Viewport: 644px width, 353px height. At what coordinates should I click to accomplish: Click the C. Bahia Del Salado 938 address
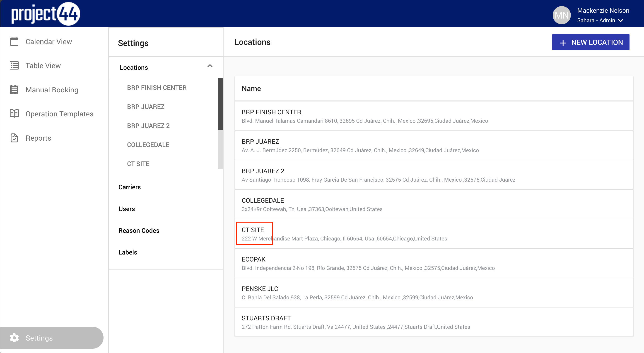pyautogui.click(x=357, y=298)
